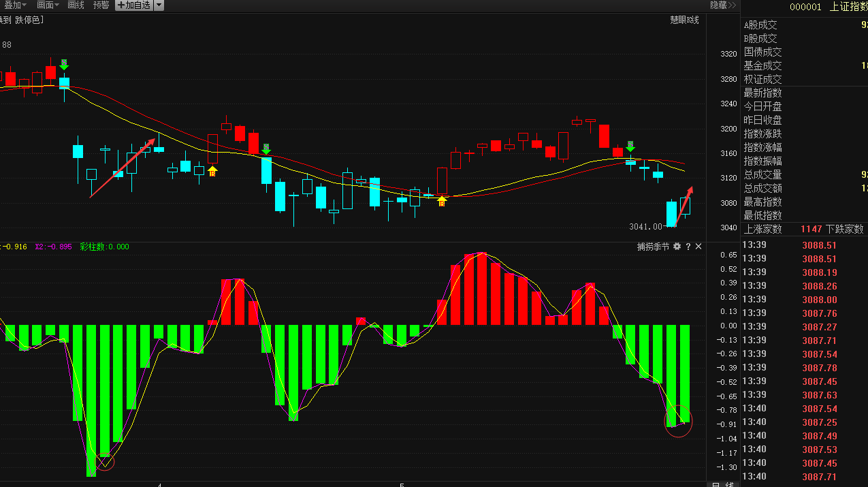The image size is (868, 487).
Task: Click the 捕捞季节 indicator name
Action: (653, 247)
